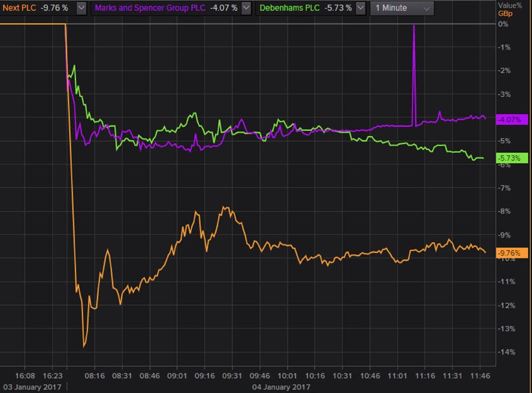Viewport: 532px width, 393px height.
Task: Click the 08:16 time label
Action: coord(94,376)
